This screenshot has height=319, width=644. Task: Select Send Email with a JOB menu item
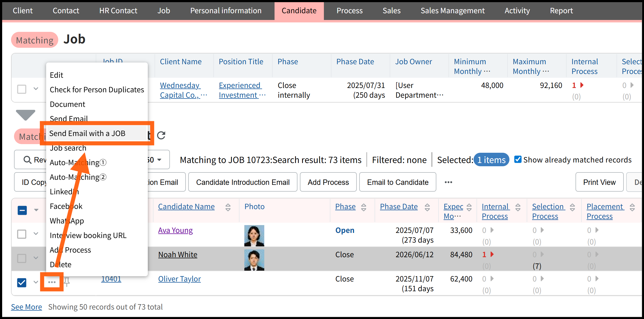click(x=87, y=133)
